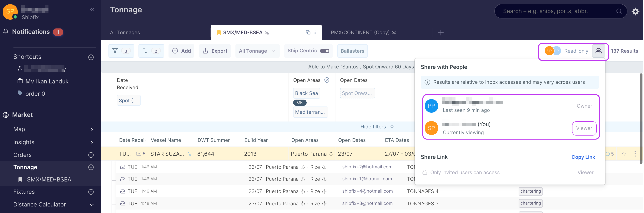
Task: Open PMX/CONTINENT (Copy) tab
Action: pyautogui.click(x=360, y=32)
